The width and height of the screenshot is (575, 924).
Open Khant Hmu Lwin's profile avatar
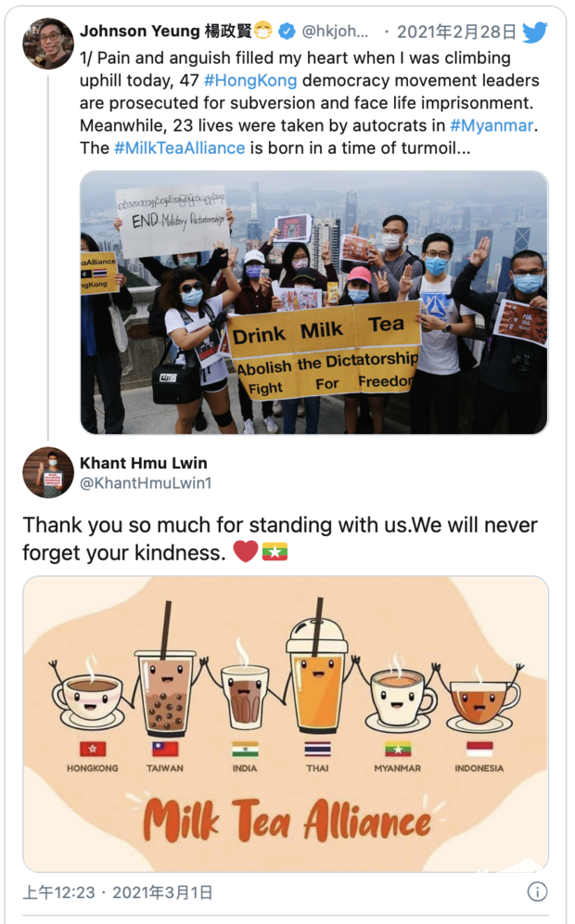pyautogui.click(x=48, y=472)
